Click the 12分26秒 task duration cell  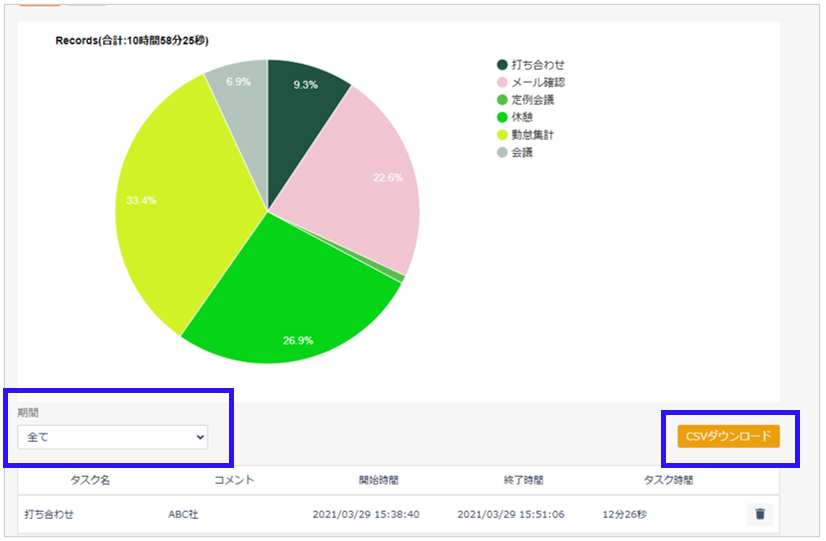(624, 514)
